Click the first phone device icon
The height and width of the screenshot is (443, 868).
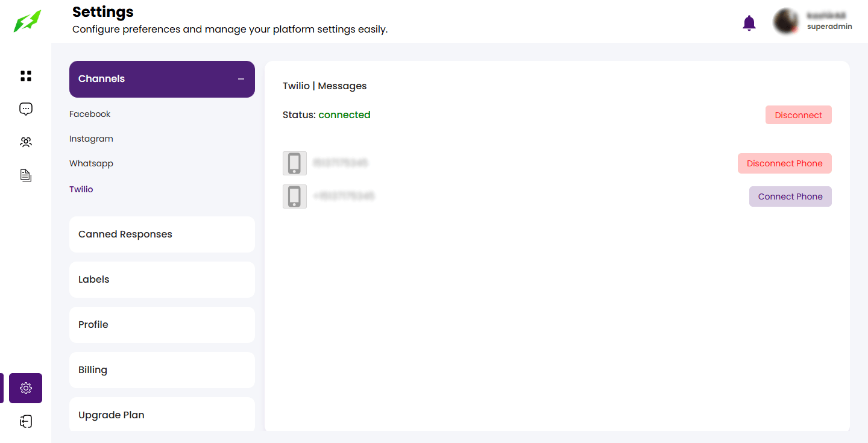tap(294, 163)
